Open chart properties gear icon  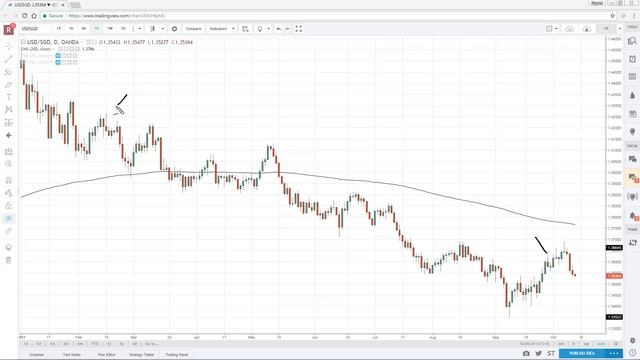point(174,29)
